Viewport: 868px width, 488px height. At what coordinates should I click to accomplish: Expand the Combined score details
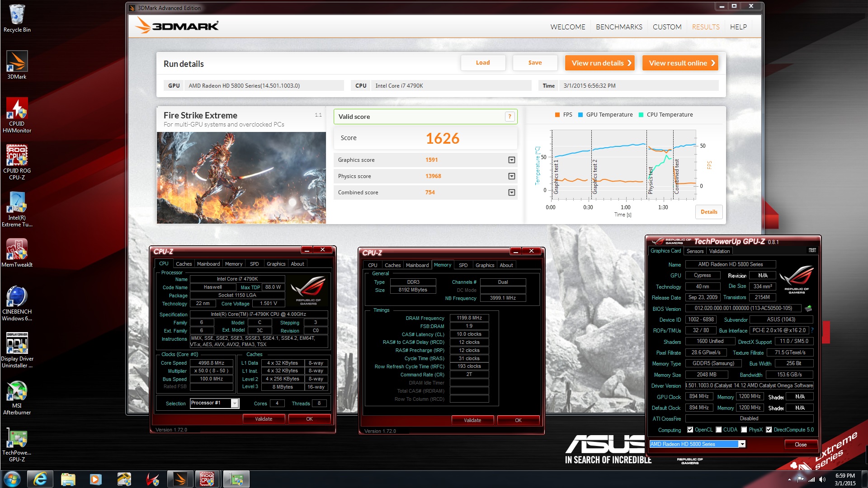(x=511, y=192)
